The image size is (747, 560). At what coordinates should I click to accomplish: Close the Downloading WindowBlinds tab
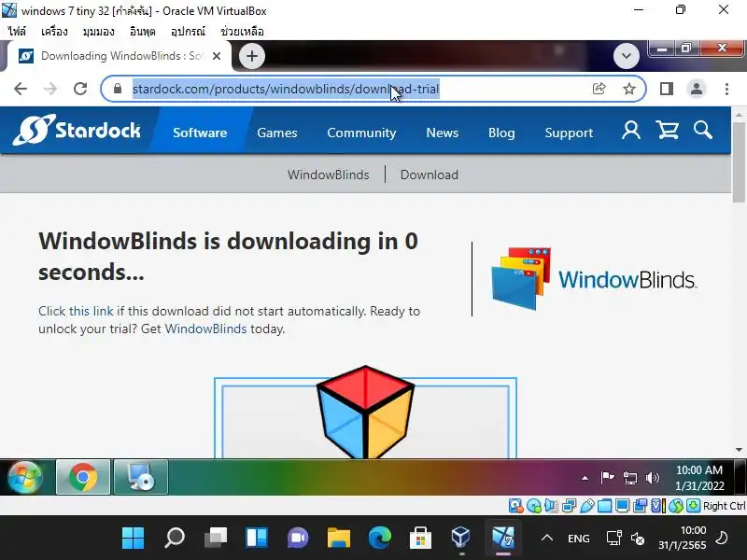click(217, 56)
